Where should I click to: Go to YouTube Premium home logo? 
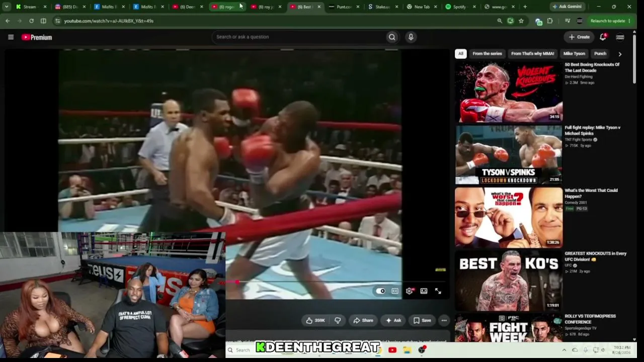pyautogui.click(x=37, y=37)
